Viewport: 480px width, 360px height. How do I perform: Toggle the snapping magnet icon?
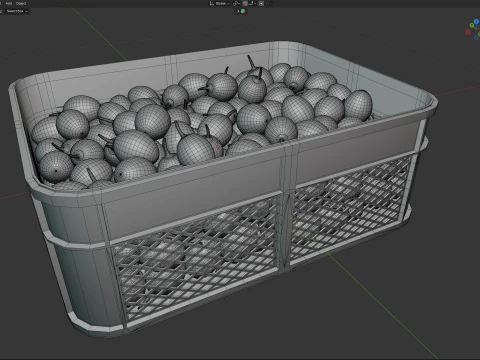tap(245, 3)
